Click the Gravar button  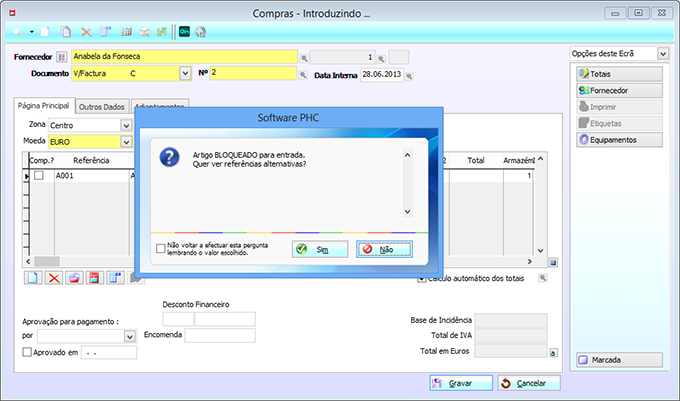(x=461, y=383)
